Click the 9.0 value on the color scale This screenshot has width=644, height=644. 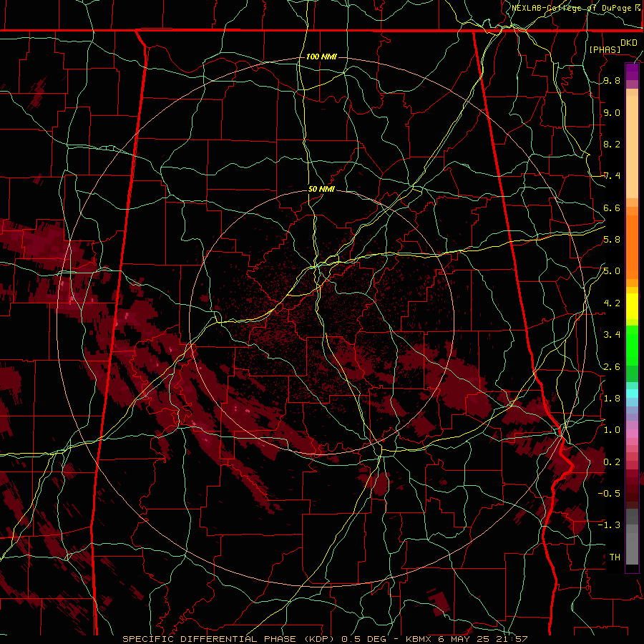pyautogui.click(x=612, y=112)
